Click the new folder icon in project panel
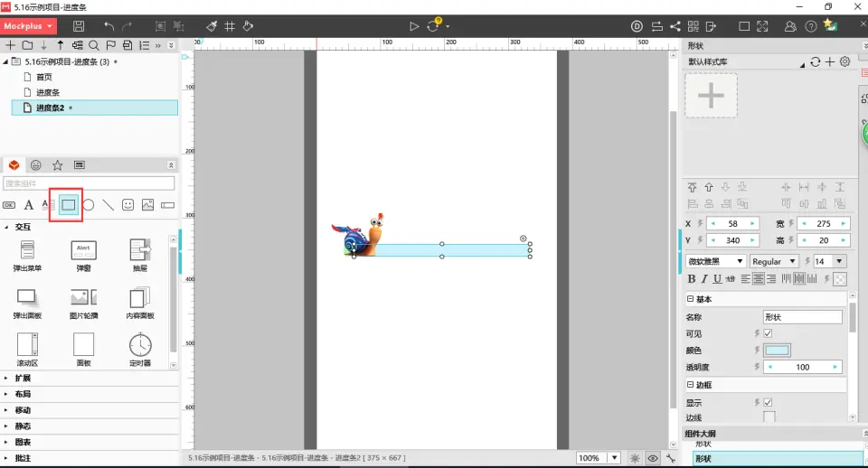Screen dimensions: 868x468 click(x=27, y=45)
